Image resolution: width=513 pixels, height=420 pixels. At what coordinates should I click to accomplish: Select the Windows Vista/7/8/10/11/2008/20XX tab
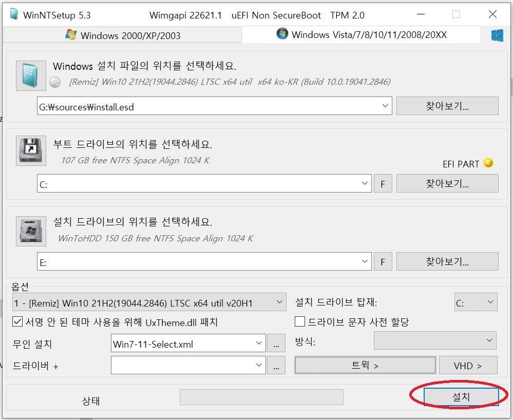tap(361, 34)
